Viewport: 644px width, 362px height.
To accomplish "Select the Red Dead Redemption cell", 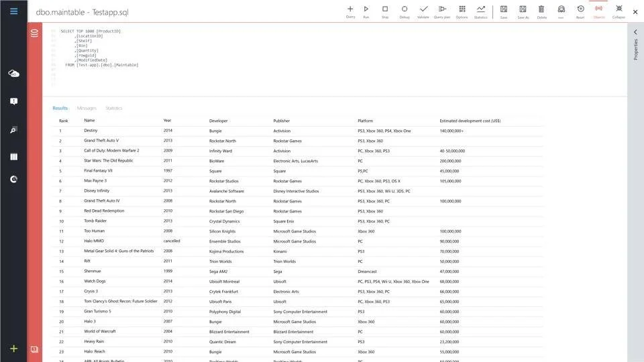I will click(104, 211).
